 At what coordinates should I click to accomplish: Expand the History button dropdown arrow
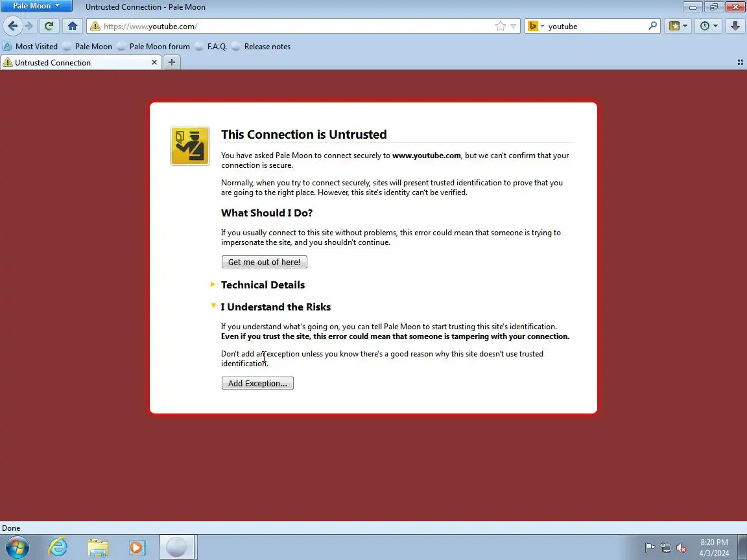[x=716, y=26]
